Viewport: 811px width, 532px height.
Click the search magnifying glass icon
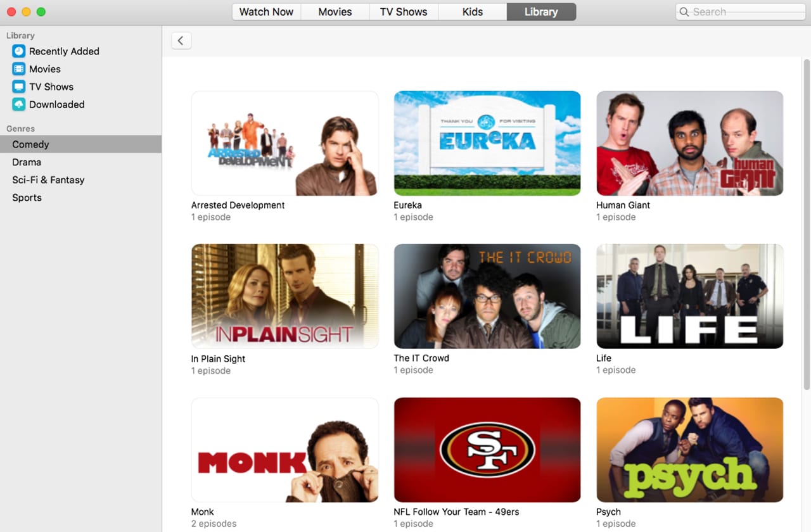pos(684,12)
